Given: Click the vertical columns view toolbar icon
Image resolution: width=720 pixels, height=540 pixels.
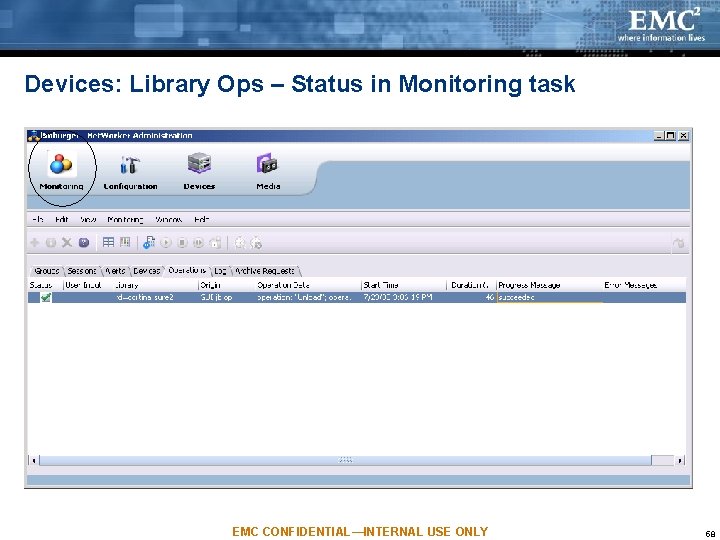Looking at the screenshot, I should pos(125,242).
